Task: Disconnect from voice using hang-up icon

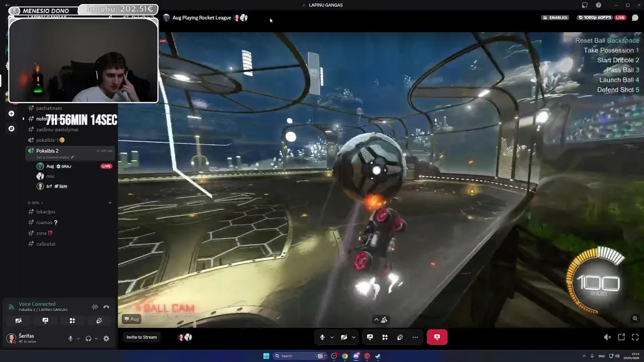Action: (106, 307)
